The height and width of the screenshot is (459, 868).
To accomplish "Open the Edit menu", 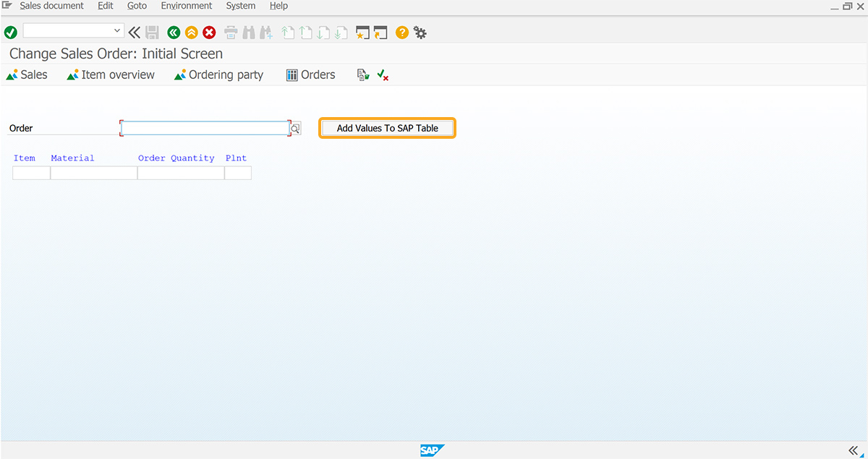I will point(106,6).
